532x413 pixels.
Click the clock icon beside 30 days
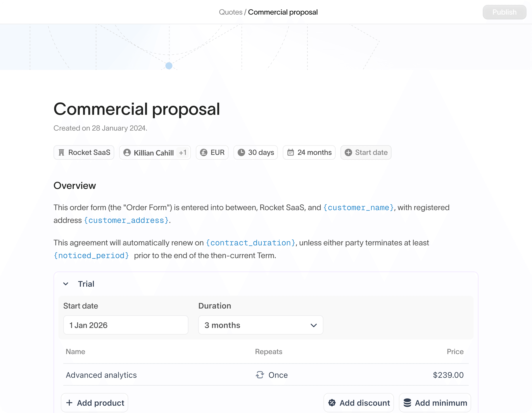[x=241, y=153]
